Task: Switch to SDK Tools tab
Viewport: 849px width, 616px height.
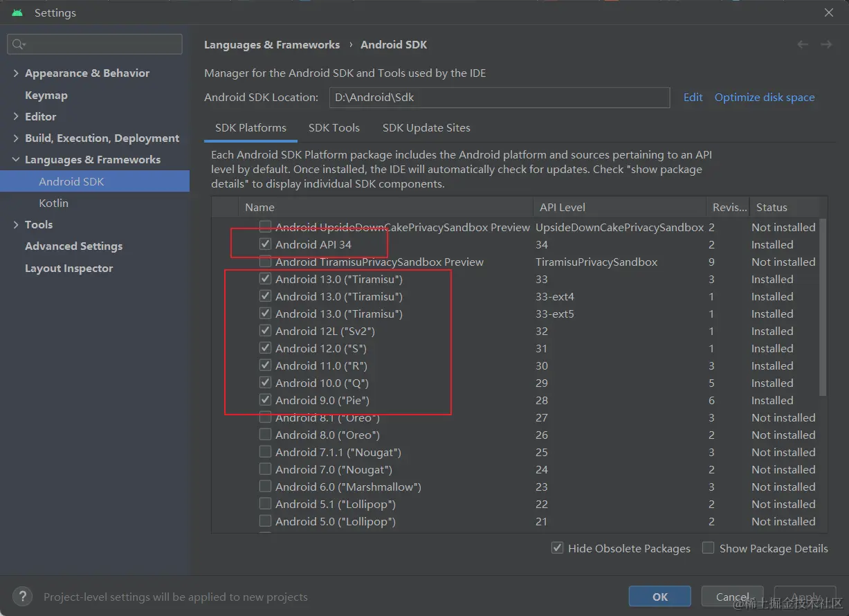Action: pos(334,128)
